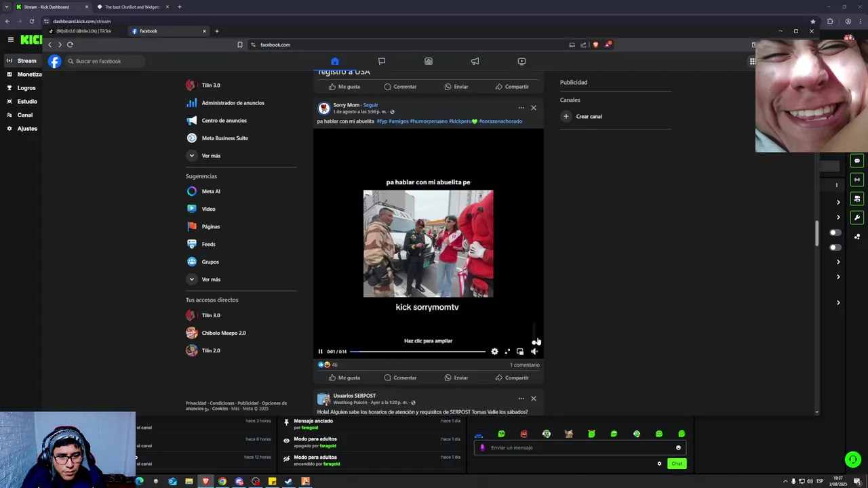Screen dimensions: 868x488
Task: Expand the video to fullscreen
Action: 507,351
